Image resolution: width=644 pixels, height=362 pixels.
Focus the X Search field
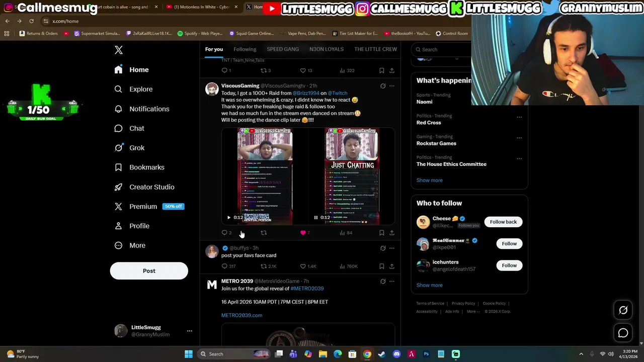[x=442, y=49]
